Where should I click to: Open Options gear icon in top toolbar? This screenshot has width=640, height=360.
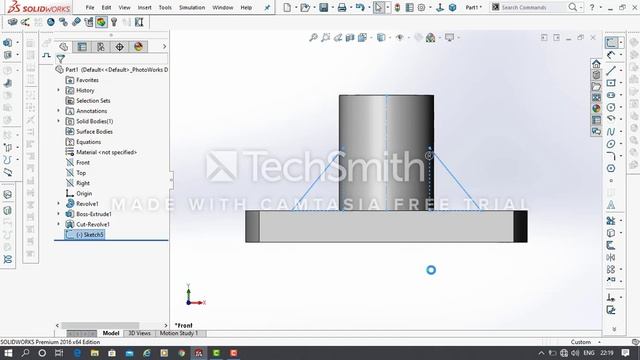click(422, 7)
